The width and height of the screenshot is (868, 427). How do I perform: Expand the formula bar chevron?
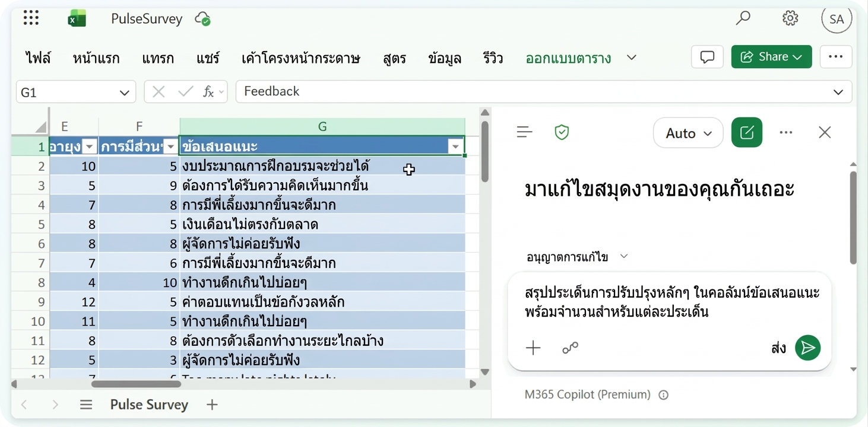tap(838, 92)
